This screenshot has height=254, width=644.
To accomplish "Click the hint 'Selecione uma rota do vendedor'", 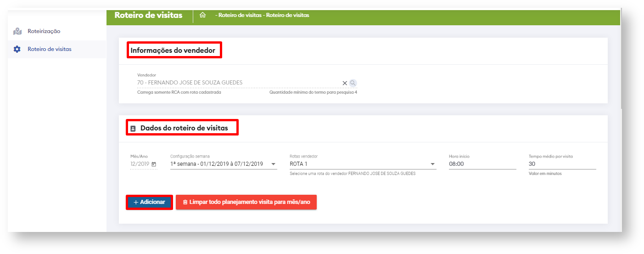I will click(353, 174).
